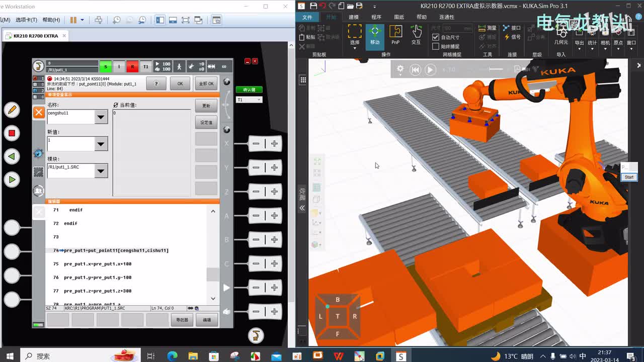
Task: Click the 确认键 (enabling) green button
Action: pos(249,89)
